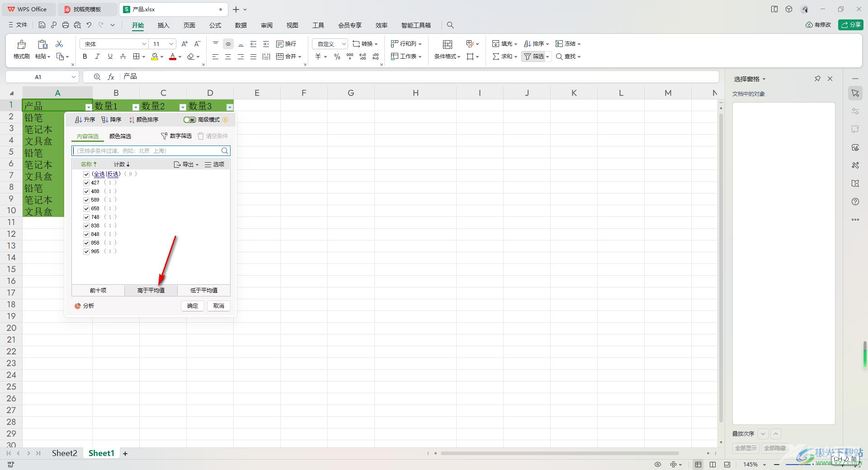
Task: Uncheck the 965 value checkbox
Action: [86, 252]
